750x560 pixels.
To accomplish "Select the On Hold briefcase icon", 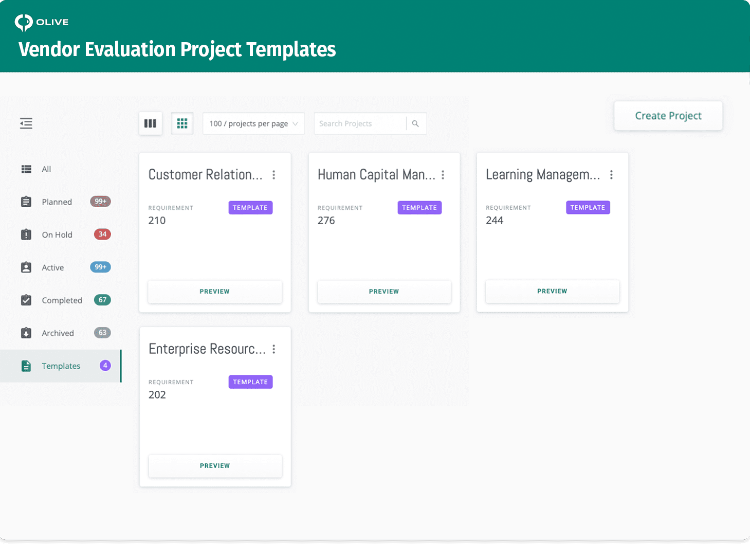I will click(x=26, y=234).
